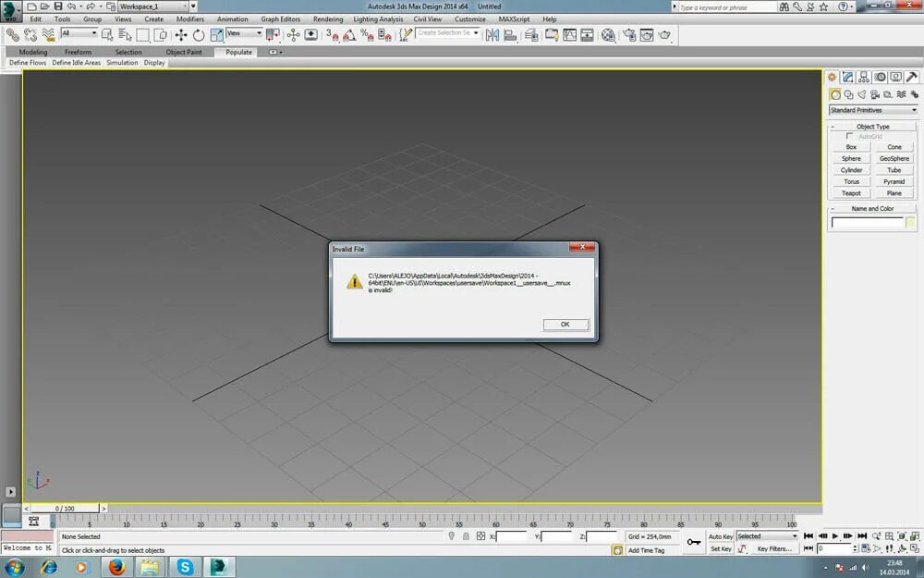The width and height of the screenshot is (924, 578).
Task: Click the X coordinate input field
Action: pyautogui.click(x=512, y=536)
